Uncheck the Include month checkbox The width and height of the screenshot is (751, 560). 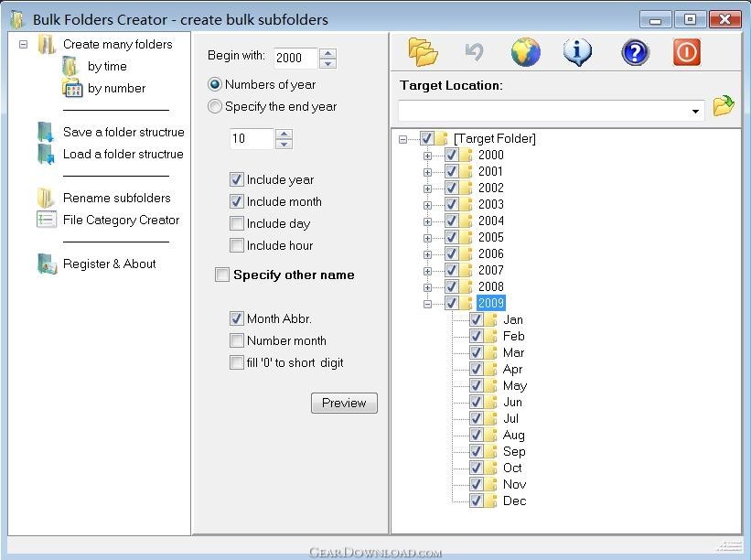[237, 201]
